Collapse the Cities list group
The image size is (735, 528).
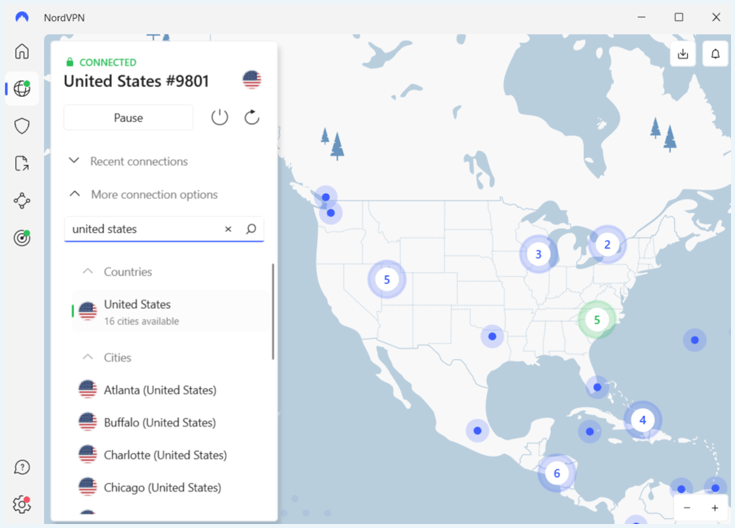click(107, 357)
